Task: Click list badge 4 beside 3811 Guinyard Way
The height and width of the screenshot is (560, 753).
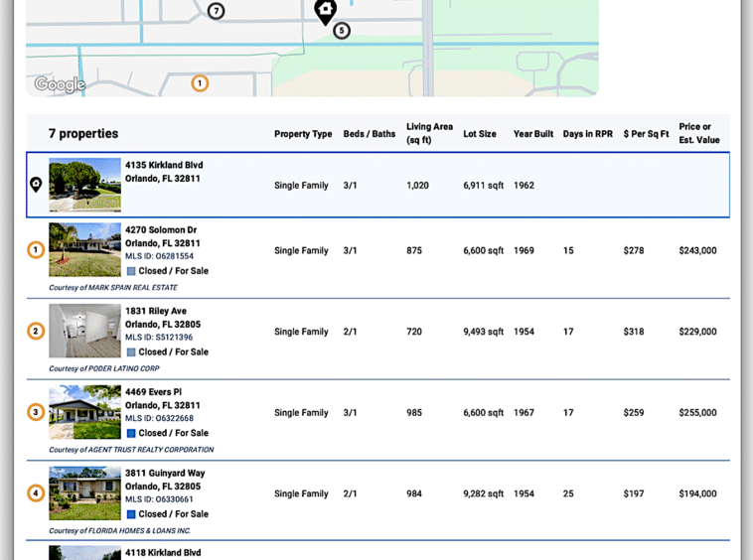Action: [x=36, y=493]
